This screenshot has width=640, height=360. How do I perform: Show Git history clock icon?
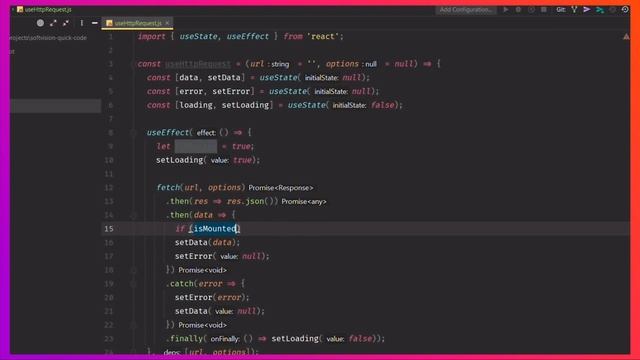pos(625,9)
